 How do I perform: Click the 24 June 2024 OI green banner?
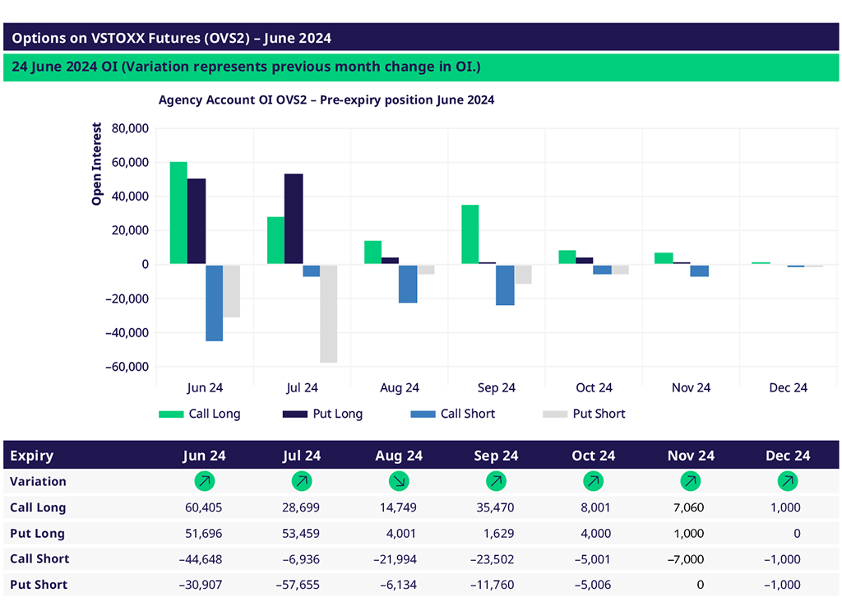[247, 67]
